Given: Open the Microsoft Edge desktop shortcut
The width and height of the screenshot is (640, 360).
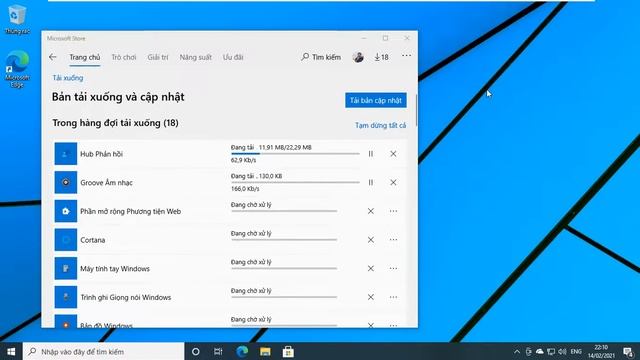Looking at the screenshot, I should 17,69.
